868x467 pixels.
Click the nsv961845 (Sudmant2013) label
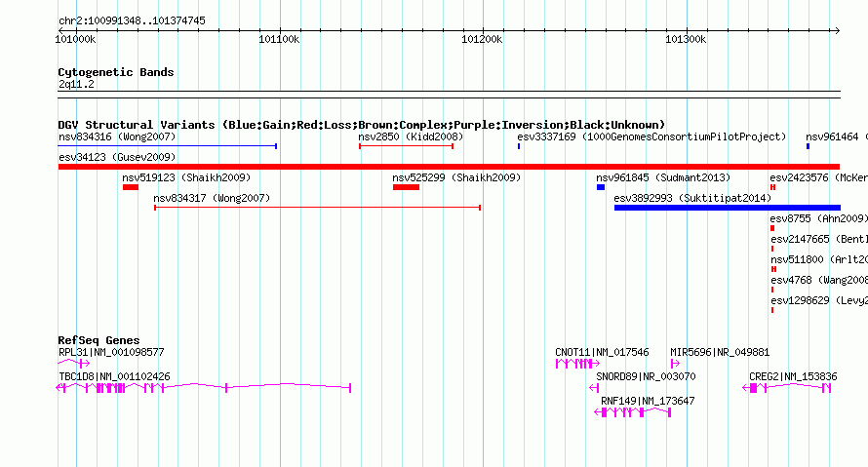click(x=663, y=177)
